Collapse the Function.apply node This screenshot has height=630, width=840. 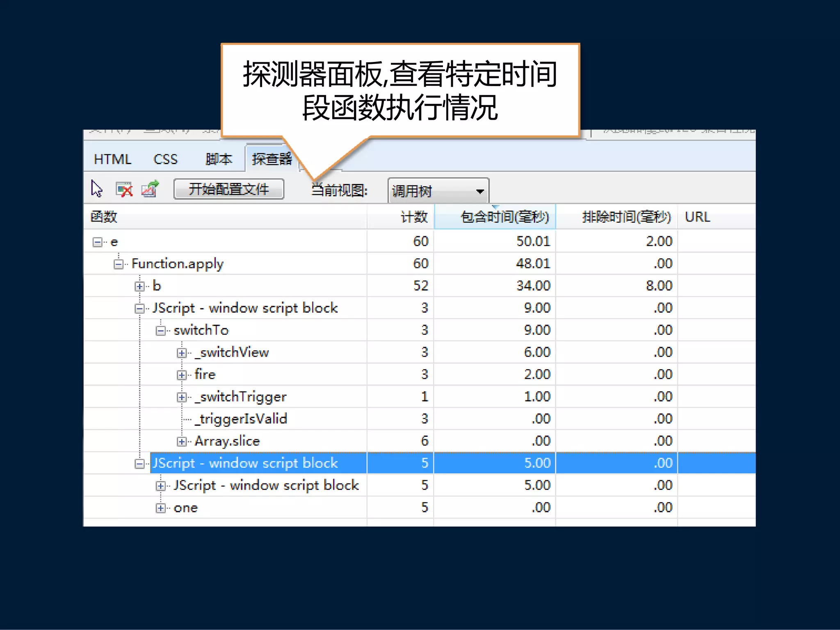pyautogui.click(x=119, y=264)
